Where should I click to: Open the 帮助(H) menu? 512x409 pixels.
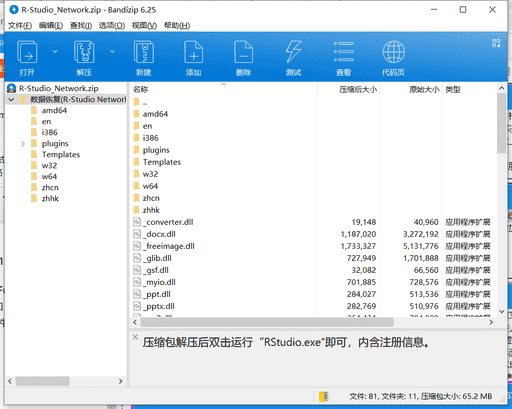[x=177, y=26]
